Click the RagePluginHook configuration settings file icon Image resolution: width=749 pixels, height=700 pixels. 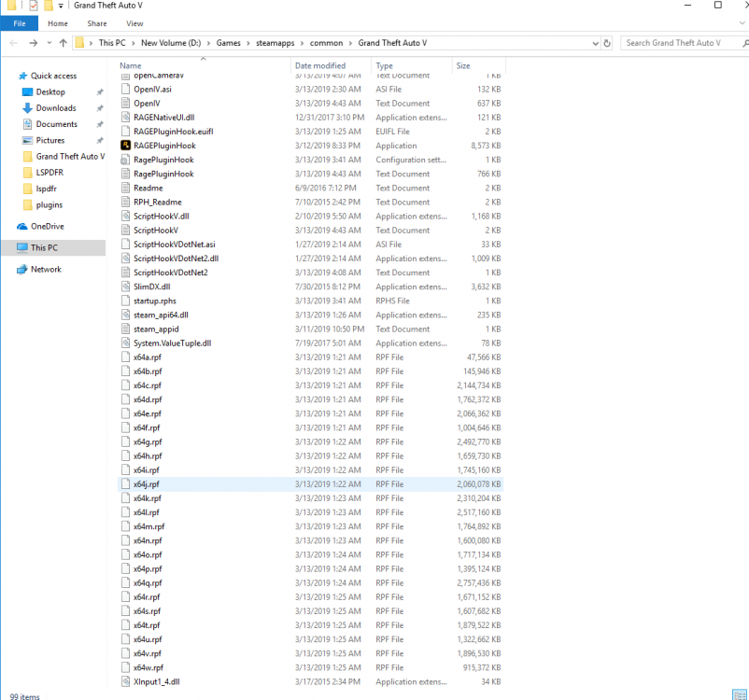125,160
